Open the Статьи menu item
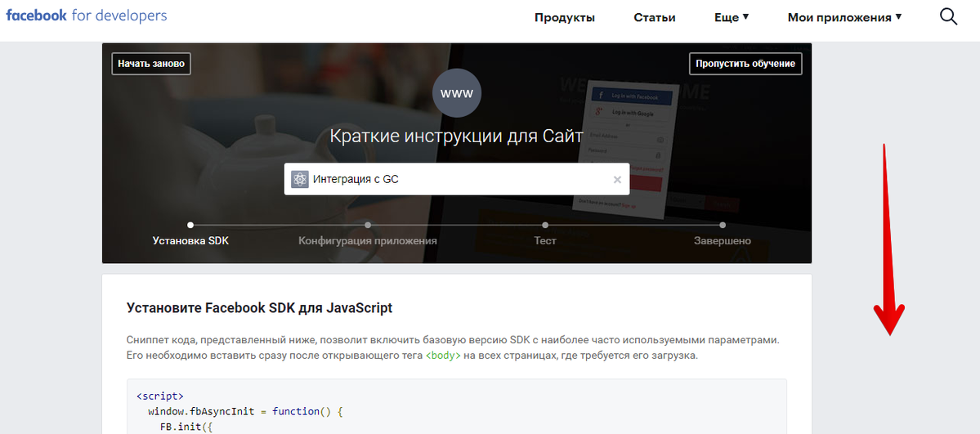This screenshot has height=434, width=980. pyautogui.click(x=655, y=17)
